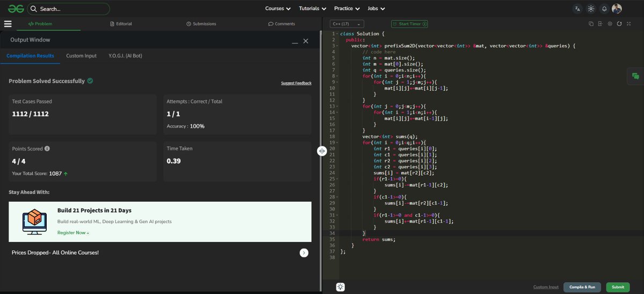Select the Compilation Results tab

[30, 56]
